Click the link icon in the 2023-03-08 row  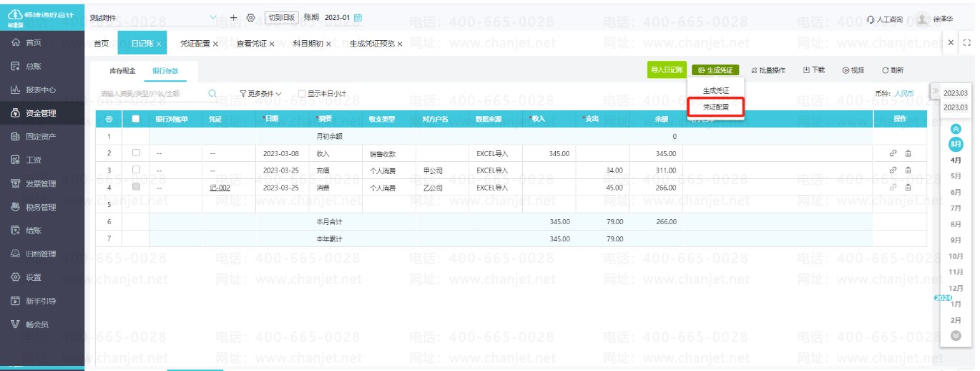893,153
